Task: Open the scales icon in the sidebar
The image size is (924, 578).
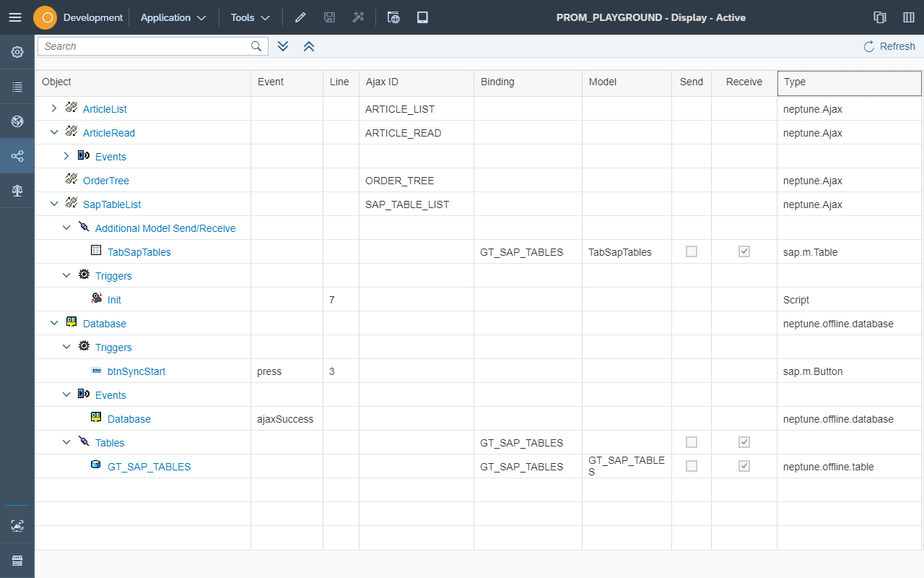Action: click(17, 190)
